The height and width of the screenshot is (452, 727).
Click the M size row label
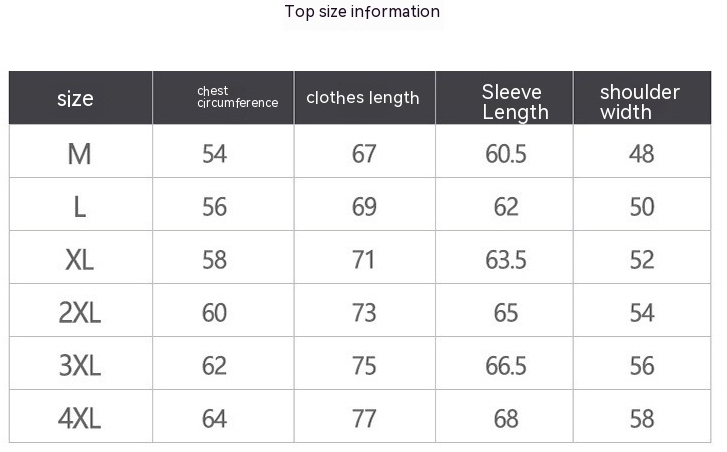pyautogui.click(x=79, y=154)
